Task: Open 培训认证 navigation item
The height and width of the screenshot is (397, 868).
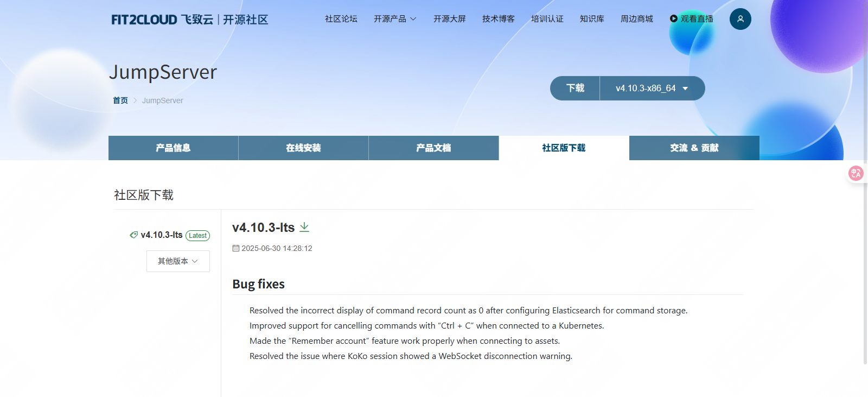Action: (547, 19)
